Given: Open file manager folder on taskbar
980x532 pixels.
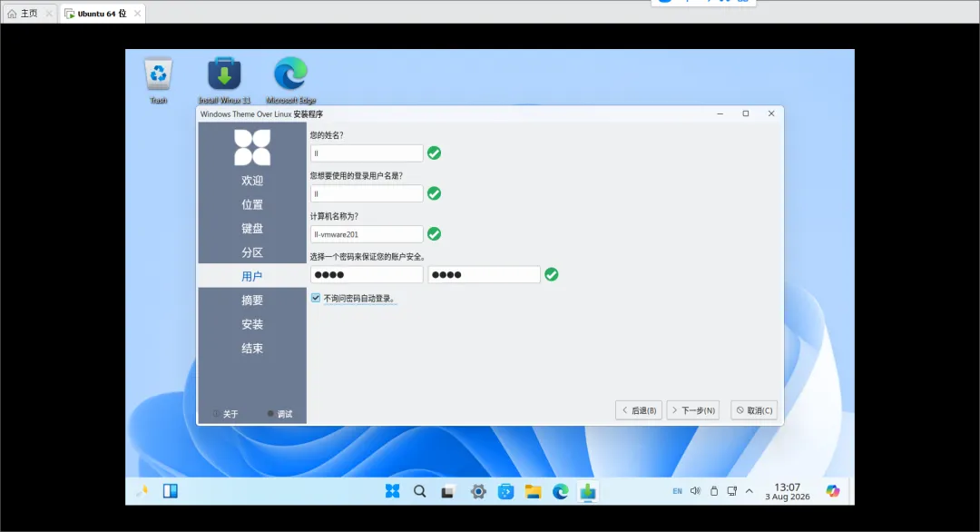Looking at the screenshot, I should pos(534,492).
